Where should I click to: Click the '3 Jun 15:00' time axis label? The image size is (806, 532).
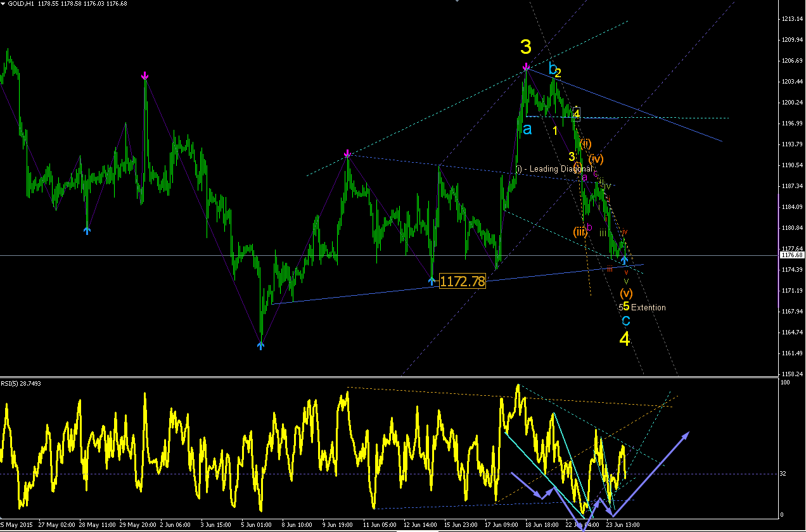click(x=217, y=525)
